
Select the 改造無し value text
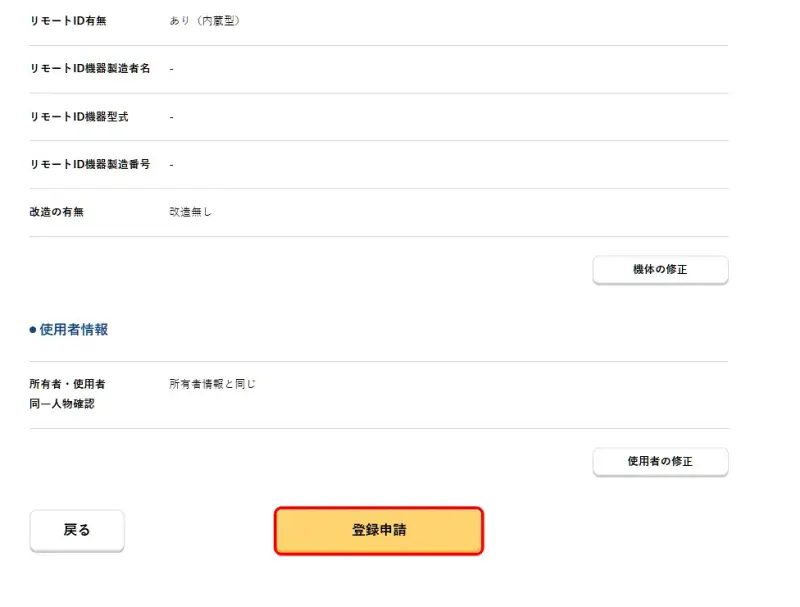point(191,212)
